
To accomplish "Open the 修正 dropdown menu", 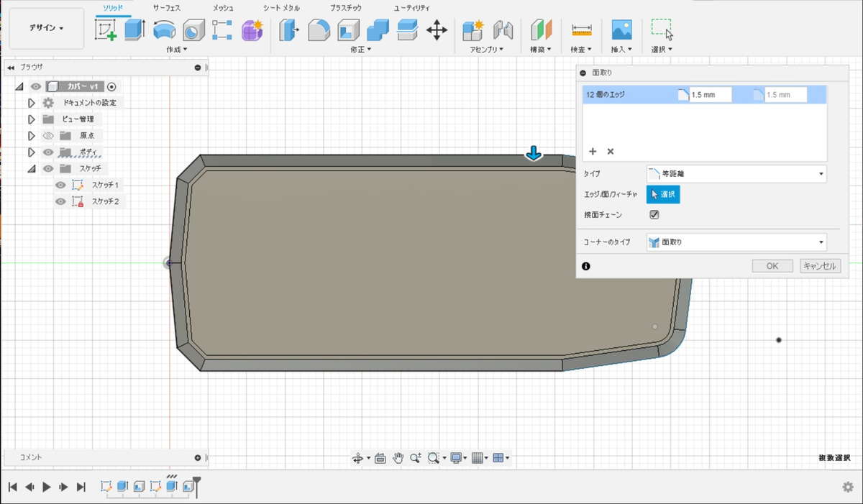I will (361, 50).
